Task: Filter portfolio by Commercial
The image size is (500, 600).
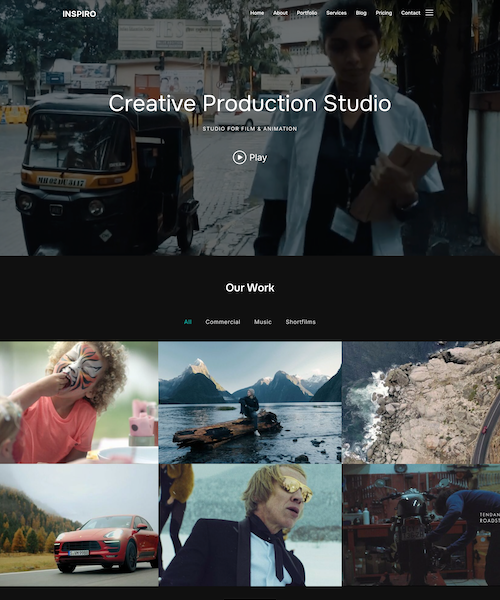Action: click(223, 322)
